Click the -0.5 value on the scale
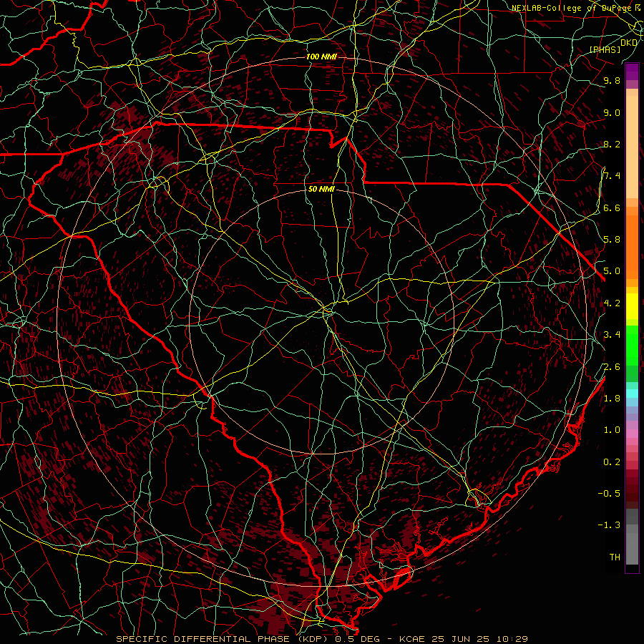 [609, 494]
